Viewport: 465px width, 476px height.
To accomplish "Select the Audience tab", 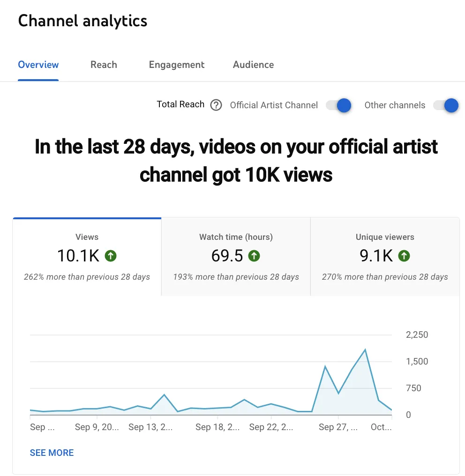I will [253, 65].
